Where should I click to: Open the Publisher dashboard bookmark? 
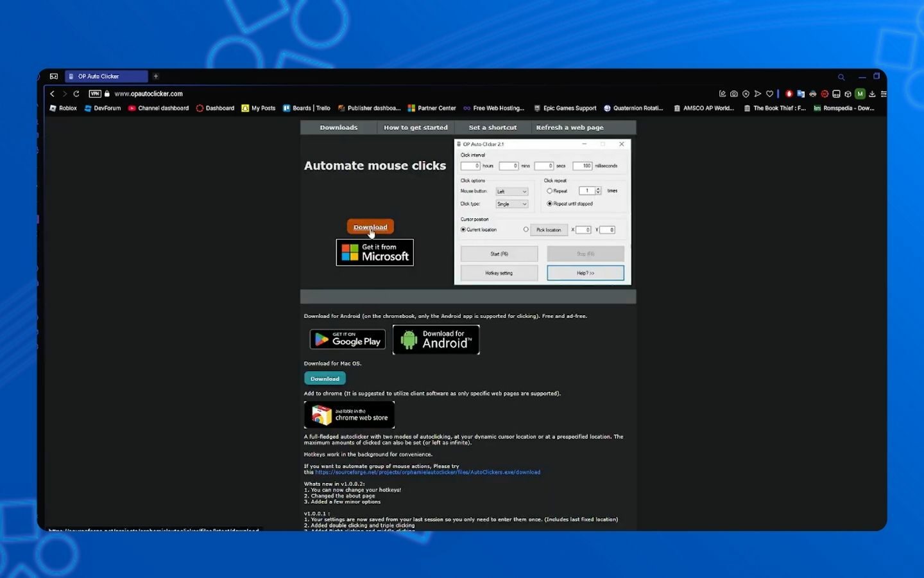coord(369,109)
